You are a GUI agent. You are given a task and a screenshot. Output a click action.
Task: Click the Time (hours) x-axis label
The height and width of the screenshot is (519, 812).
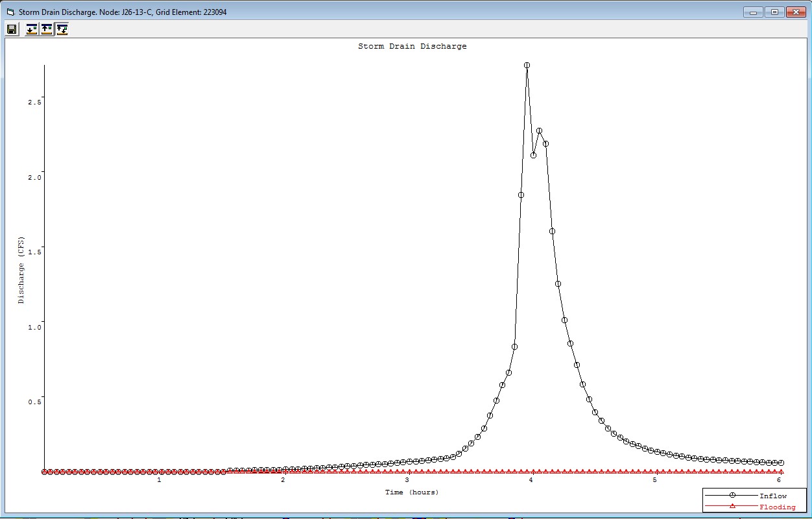point(412,492)
